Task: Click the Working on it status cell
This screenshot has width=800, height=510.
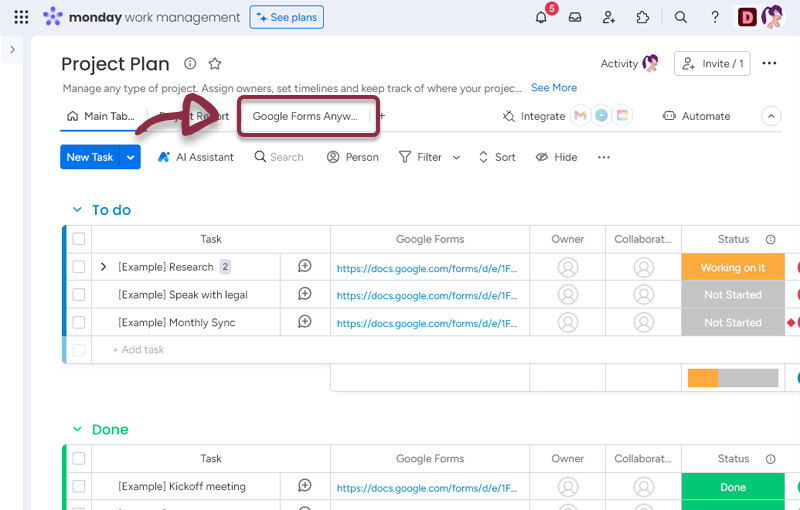Action: click(732, 267)
